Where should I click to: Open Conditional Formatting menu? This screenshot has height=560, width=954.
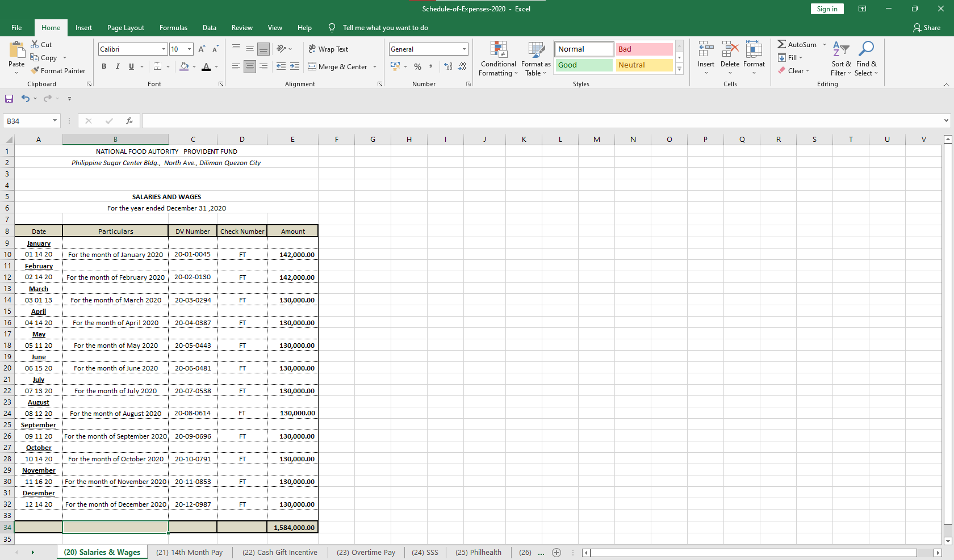(499, 59)
